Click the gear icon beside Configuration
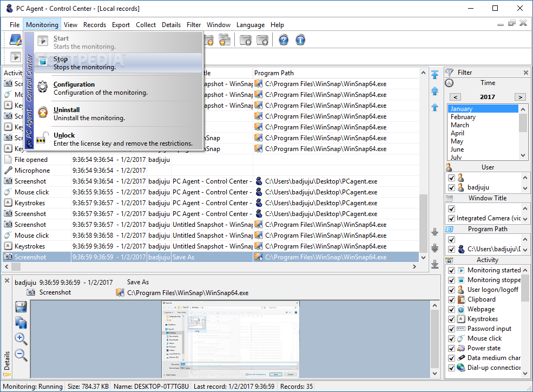 [43, 87]
